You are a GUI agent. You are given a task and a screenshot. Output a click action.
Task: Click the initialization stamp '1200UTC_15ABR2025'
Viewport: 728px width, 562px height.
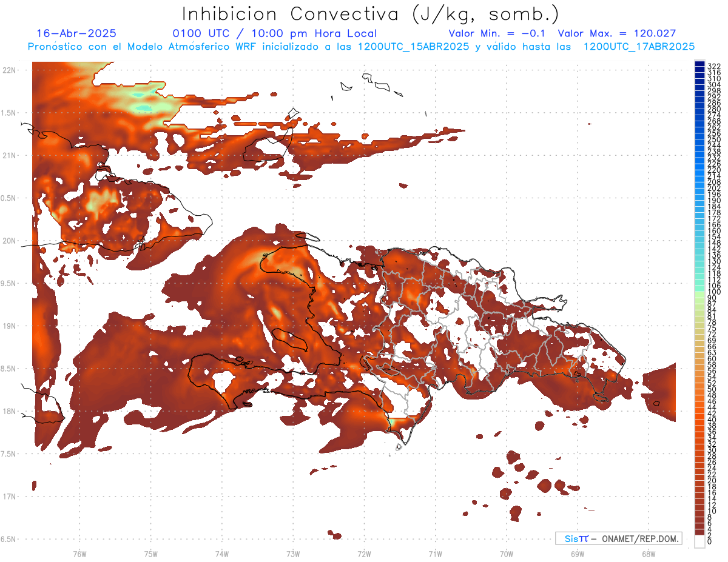(414, 46)
